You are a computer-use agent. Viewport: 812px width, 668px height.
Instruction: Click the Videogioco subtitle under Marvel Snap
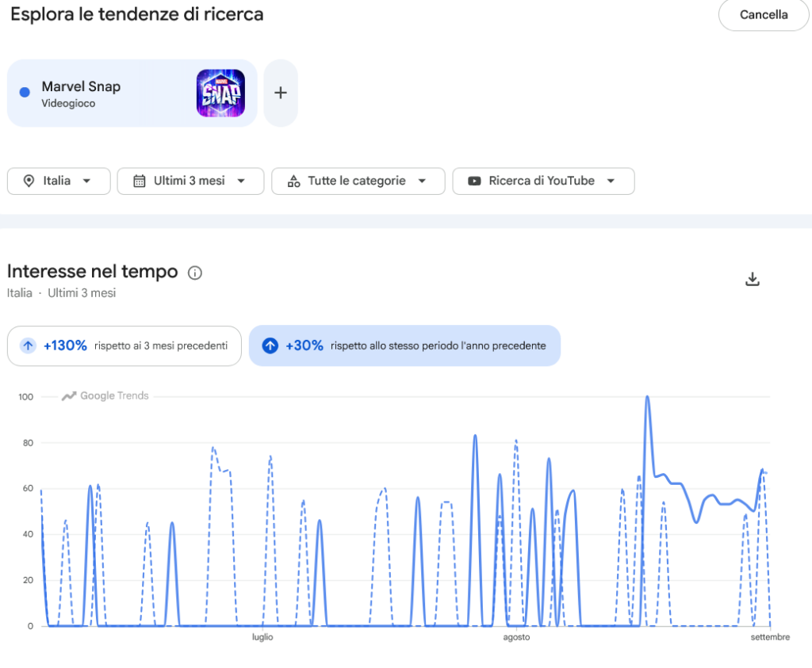click(x=68, y=104)
